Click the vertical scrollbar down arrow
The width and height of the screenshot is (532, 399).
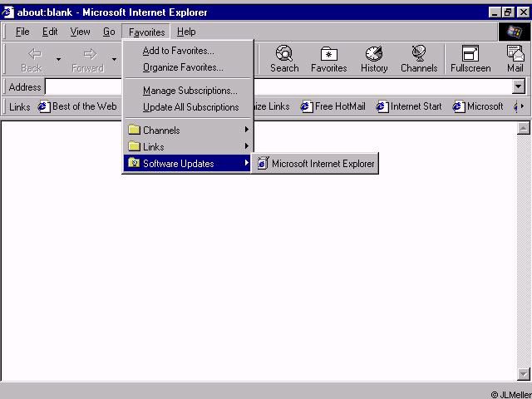524,374
